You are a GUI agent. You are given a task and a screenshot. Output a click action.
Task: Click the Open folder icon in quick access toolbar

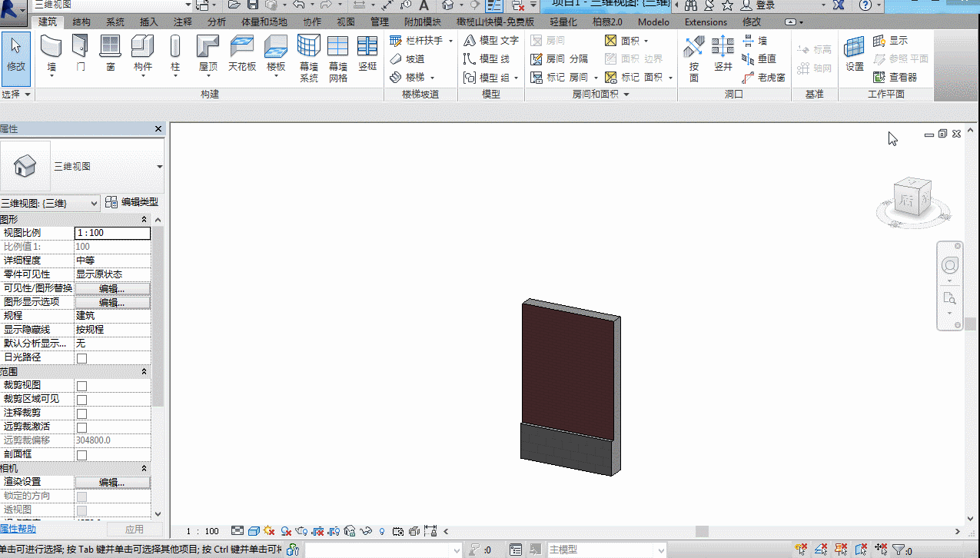pos(235,5)
